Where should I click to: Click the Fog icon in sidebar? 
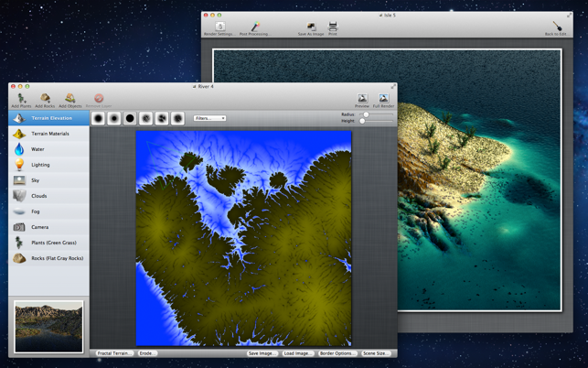(x=19, y=211)
